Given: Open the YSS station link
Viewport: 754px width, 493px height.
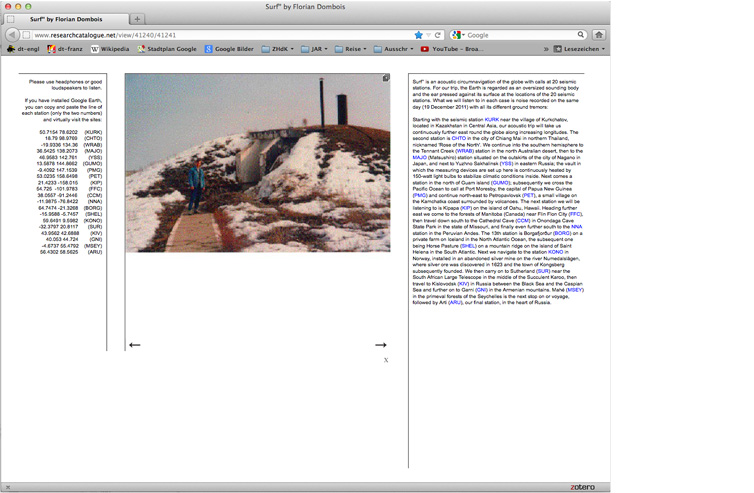Looking at the screenshot, I should coord(506,164).
